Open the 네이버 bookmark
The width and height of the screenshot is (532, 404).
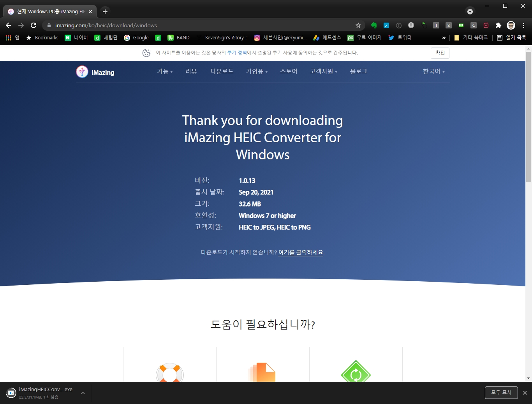click(x=76, y=37)
